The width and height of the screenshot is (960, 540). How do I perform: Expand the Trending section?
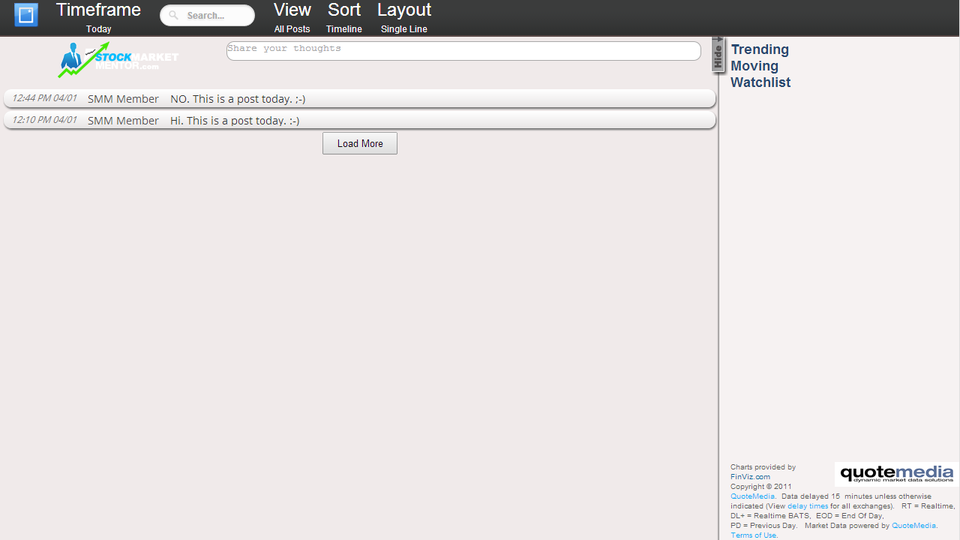tap(759, 50)
